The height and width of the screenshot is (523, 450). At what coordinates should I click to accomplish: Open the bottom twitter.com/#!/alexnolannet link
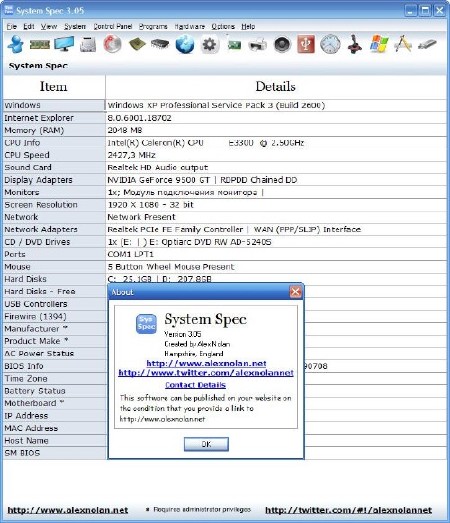[349, 510]
